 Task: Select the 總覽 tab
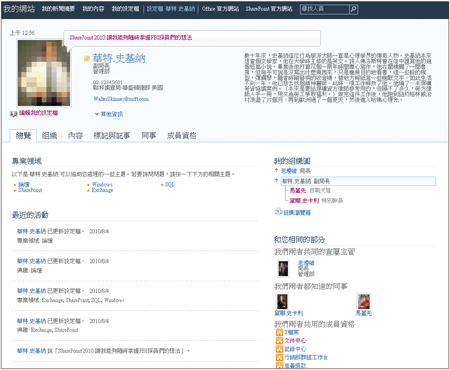[x=23, y=135]
